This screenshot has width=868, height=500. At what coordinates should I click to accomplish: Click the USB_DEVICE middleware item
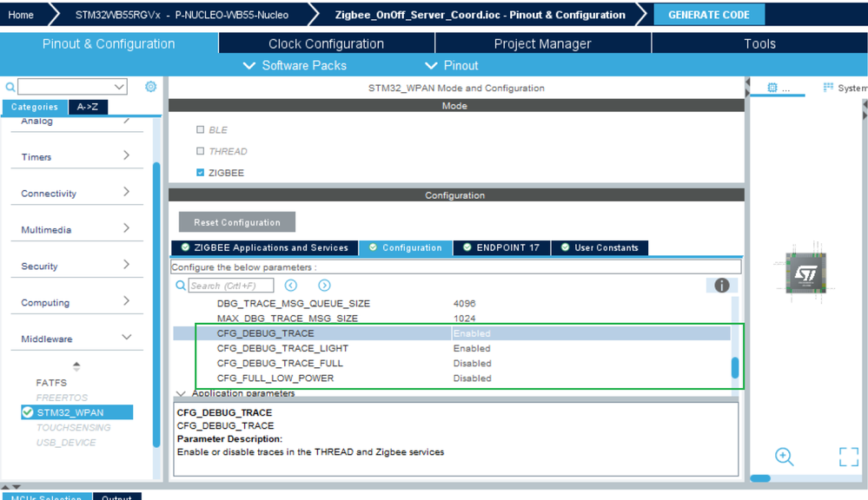tap(66, 443)
